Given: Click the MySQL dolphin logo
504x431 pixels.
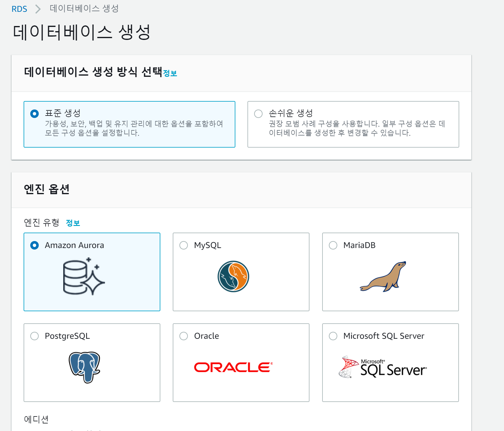Looking at the screenshot, I should point(233,276).
